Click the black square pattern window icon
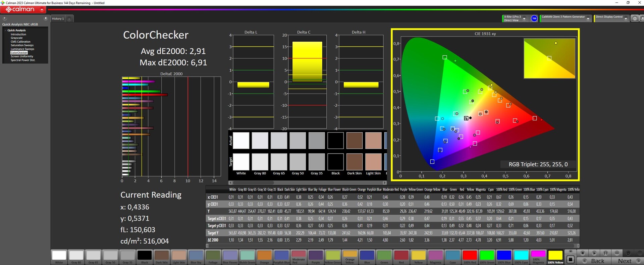The height and width of the screenshot is (265, 644). pos(570,259)
